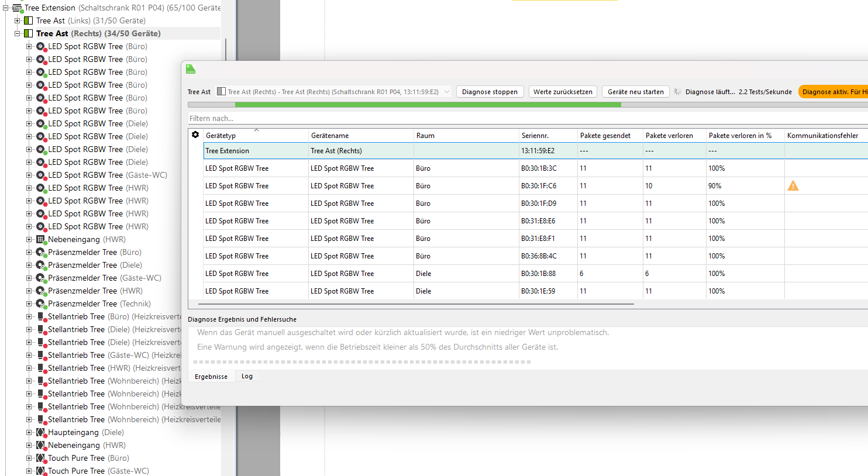
Task: Expand the Haupteingang (Diele) node
Action: pos(29,432)
